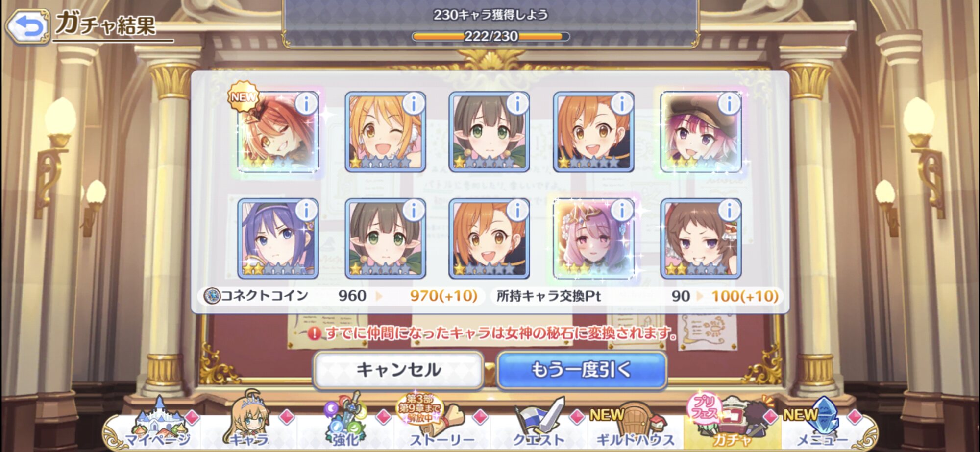Open info on the bottom-right brown-haired character

point(729,211)
